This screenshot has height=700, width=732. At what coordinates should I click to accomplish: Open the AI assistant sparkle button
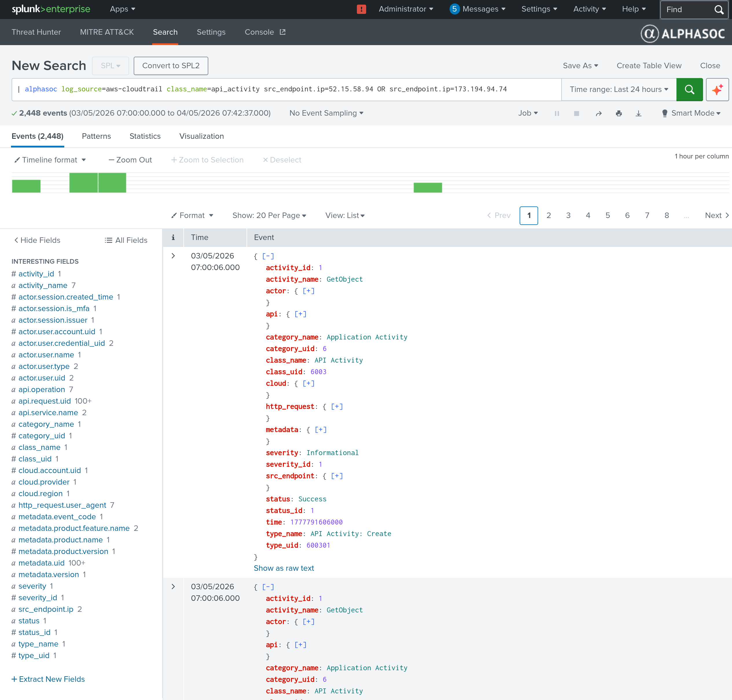717,90
